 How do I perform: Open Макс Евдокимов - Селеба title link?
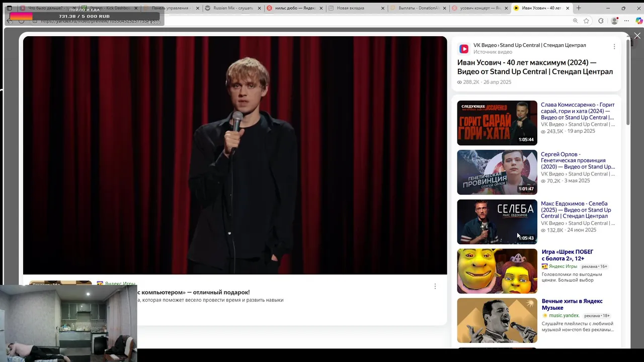576,210
